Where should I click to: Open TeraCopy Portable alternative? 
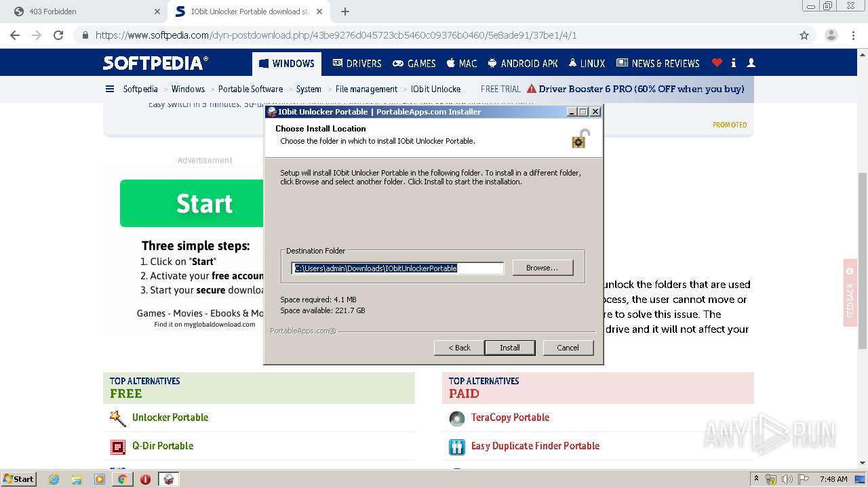pyautogui.click(x=510, y=418)
